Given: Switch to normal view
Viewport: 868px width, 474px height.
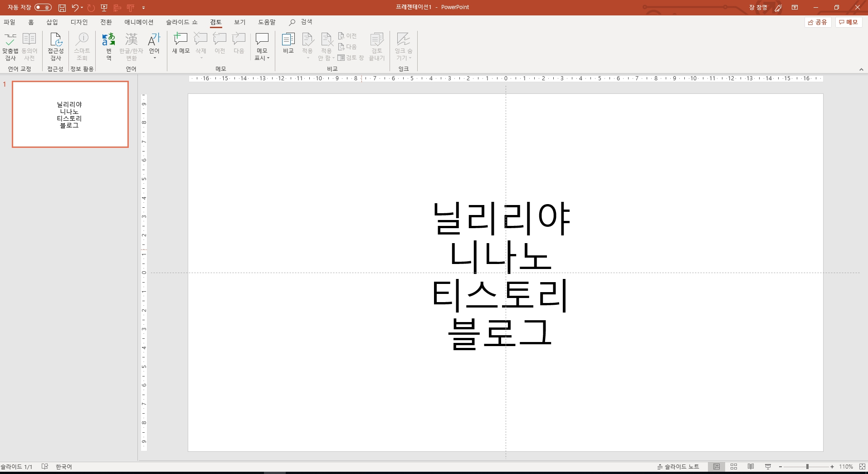Looking at the screenshot, I should click(717, 467).
